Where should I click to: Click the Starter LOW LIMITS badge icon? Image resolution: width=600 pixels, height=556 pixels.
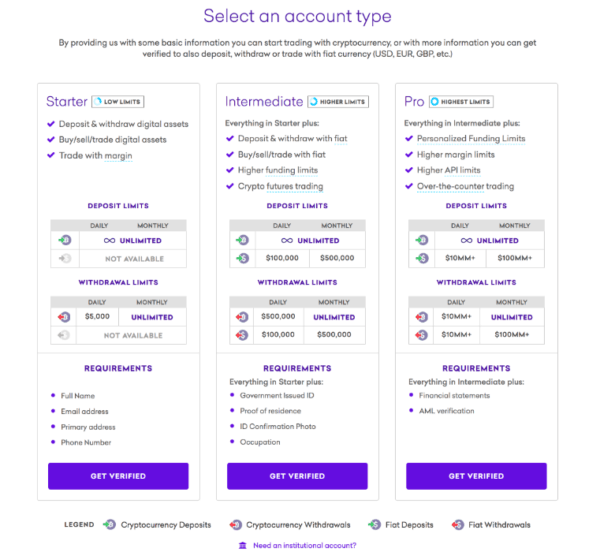pos(98,102)
